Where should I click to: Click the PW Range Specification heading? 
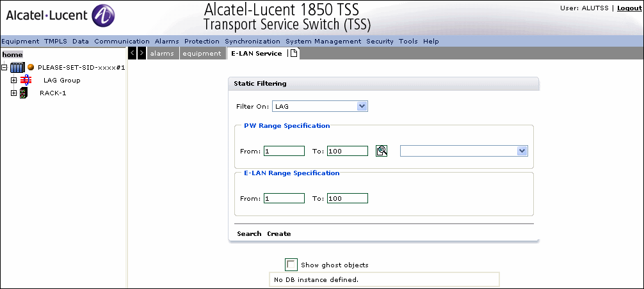[287, 126]
